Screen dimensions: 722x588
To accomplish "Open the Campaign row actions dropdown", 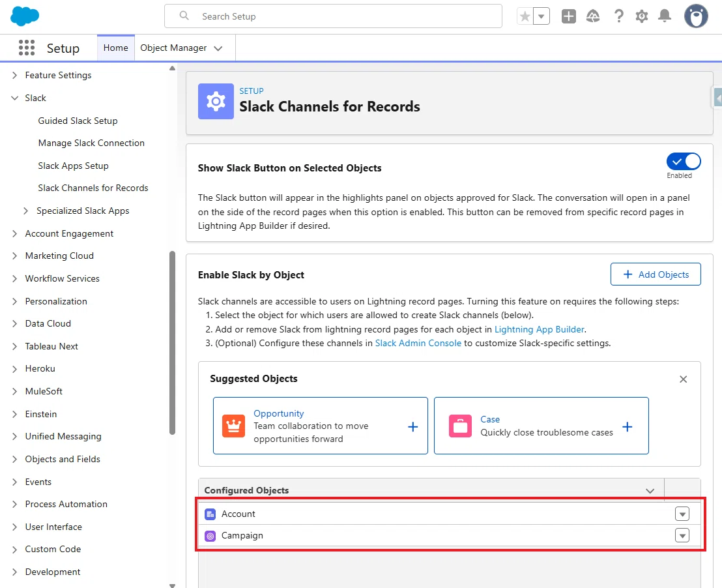I will pyautogui.click(x=682, y=535).
